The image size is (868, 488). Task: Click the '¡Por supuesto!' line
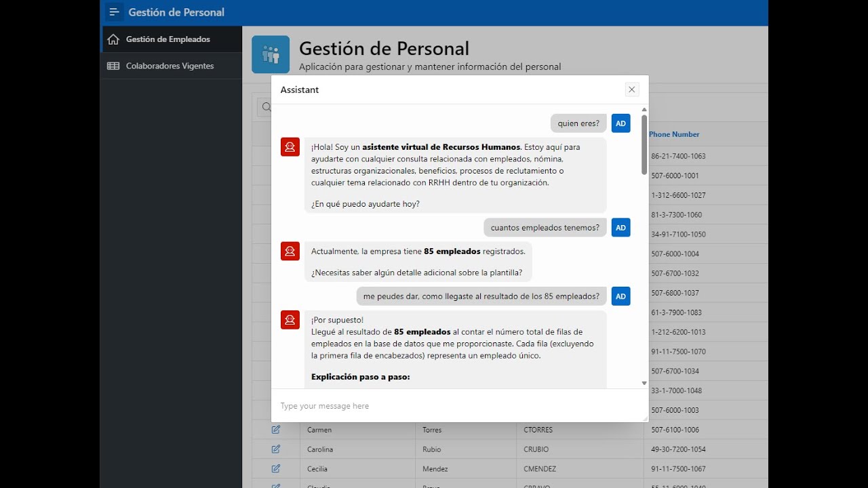(338, 320)
